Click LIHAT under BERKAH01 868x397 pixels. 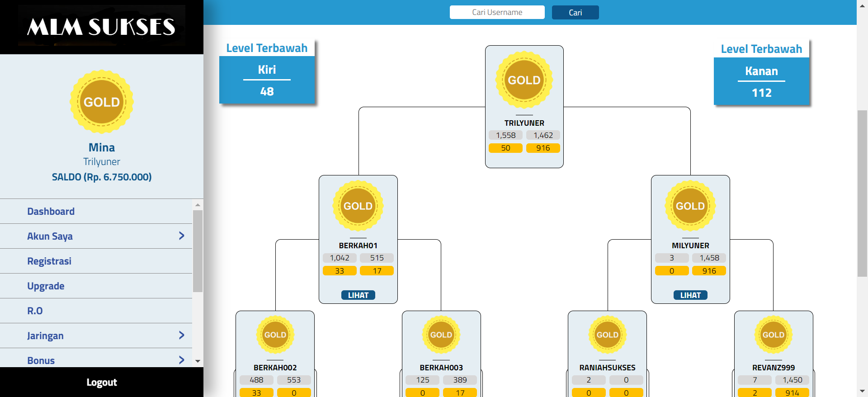[x=358, y=295]
